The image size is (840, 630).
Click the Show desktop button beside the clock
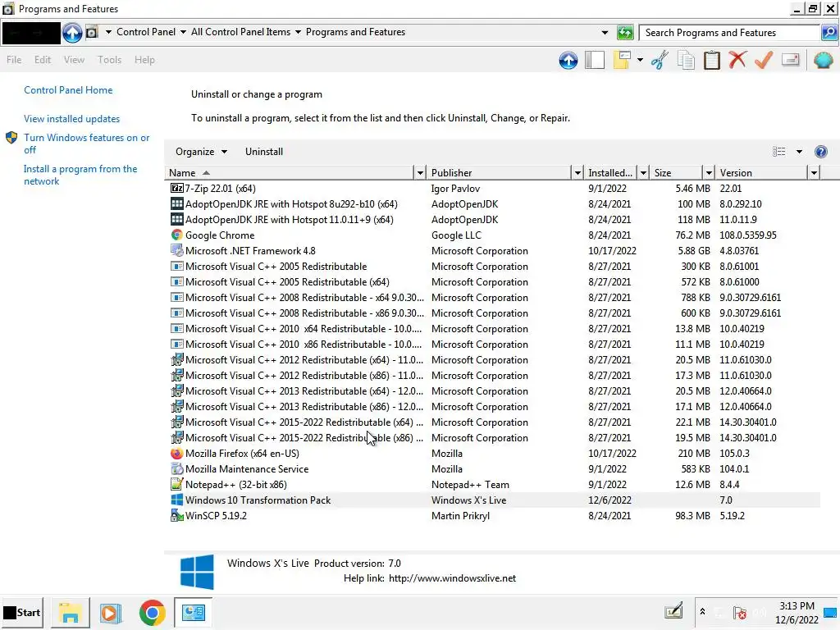(831, 613)
